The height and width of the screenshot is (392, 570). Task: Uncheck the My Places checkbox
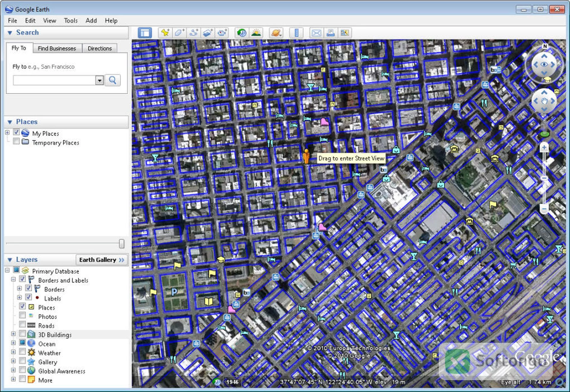click(16, 132)
